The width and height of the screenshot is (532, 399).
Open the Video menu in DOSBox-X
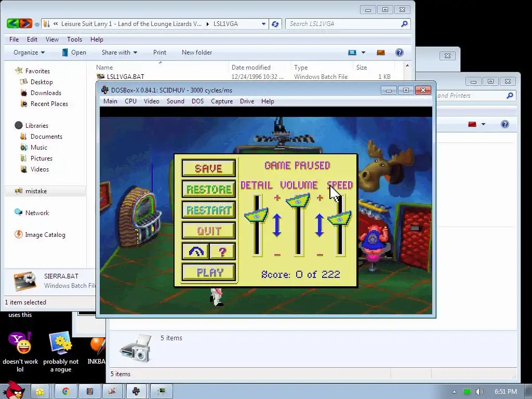click(151, 101)
